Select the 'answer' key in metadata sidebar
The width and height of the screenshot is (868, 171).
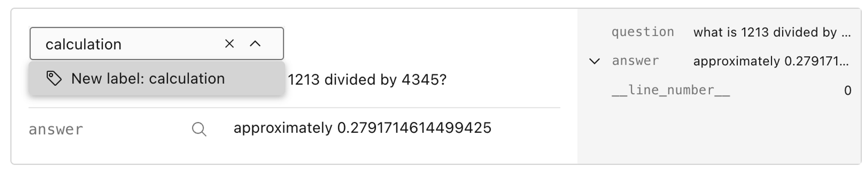635,61
